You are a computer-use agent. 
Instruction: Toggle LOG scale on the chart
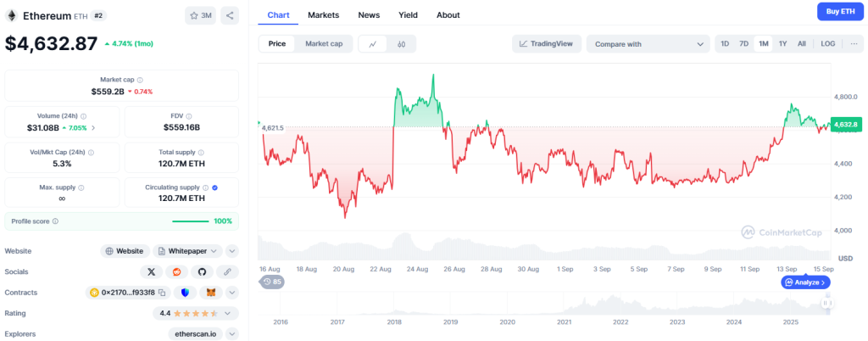pyautogui.click(x=828, y=44)
